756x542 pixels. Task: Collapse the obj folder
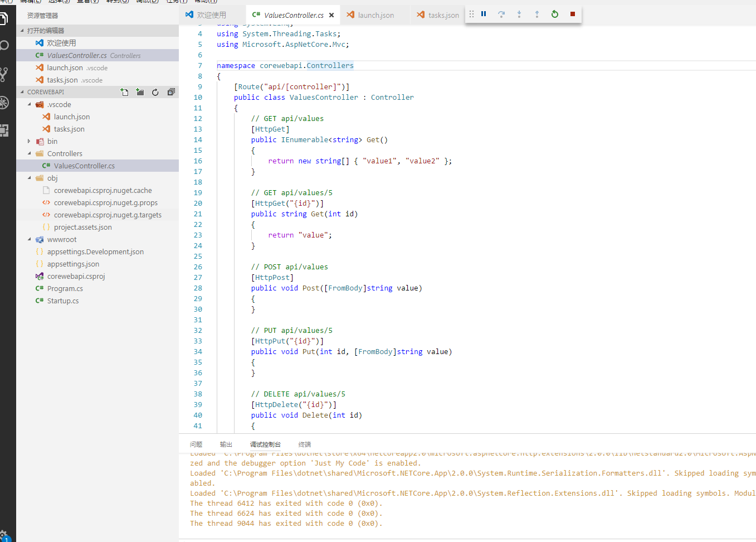click(x=97, y=178)
